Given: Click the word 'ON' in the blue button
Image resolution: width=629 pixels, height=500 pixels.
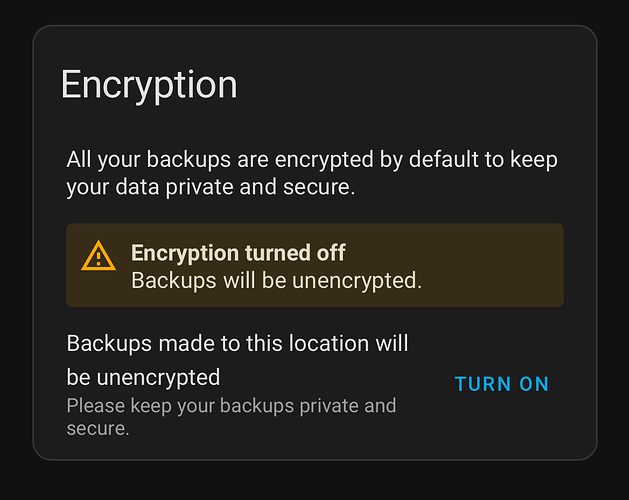Looking at the screenshot, I should (x=534, y=384).
